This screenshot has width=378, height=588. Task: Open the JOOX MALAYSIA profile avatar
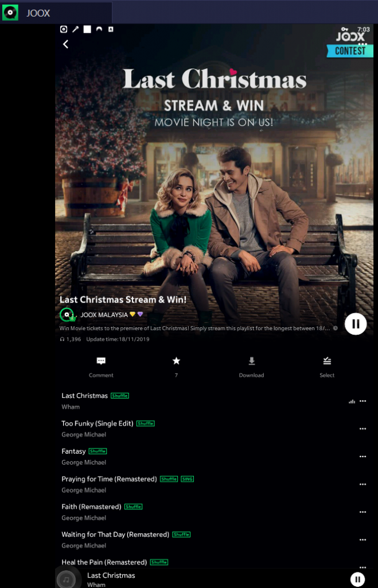coord(67,315)
